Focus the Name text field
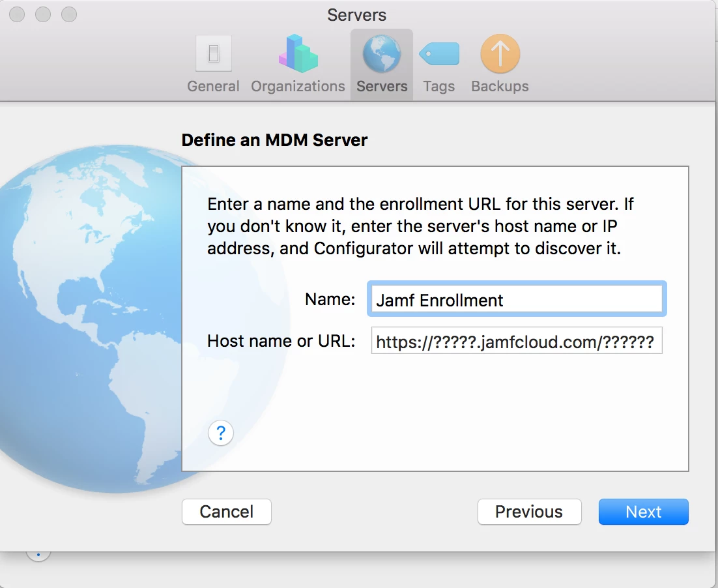The width and height of the screenshot is (718, 588). [517, 299]
